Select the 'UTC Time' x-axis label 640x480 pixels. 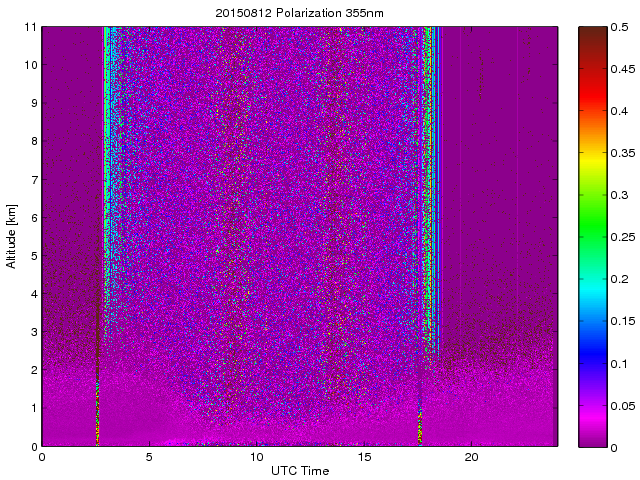click(299, 470)
